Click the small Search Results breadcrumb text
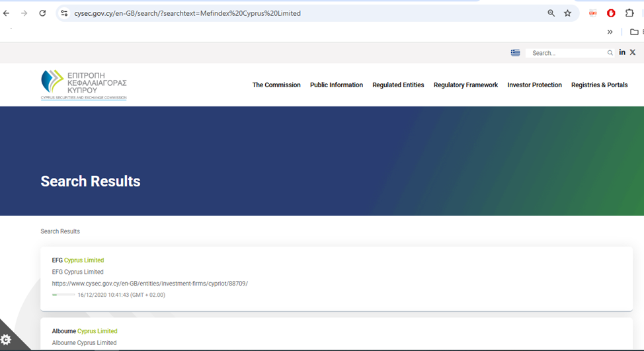The image size is (644, 351). pyautogui.click(x=60, y=231)
